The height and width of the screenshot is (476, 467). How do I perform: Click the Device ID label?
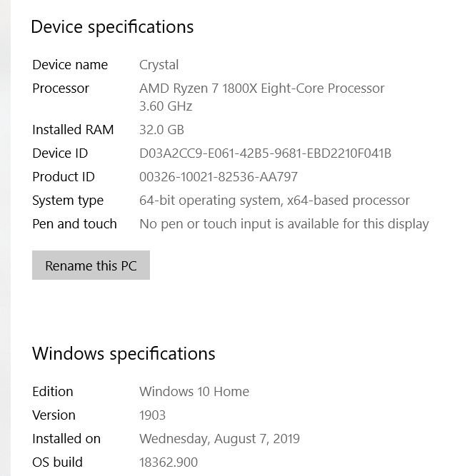click(60, 153)
